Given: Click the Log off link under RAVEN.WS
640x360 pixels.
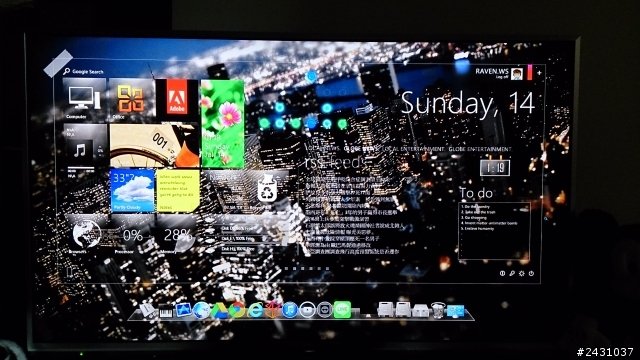Looking at the screenshot, I should click(x=502, y=77).
